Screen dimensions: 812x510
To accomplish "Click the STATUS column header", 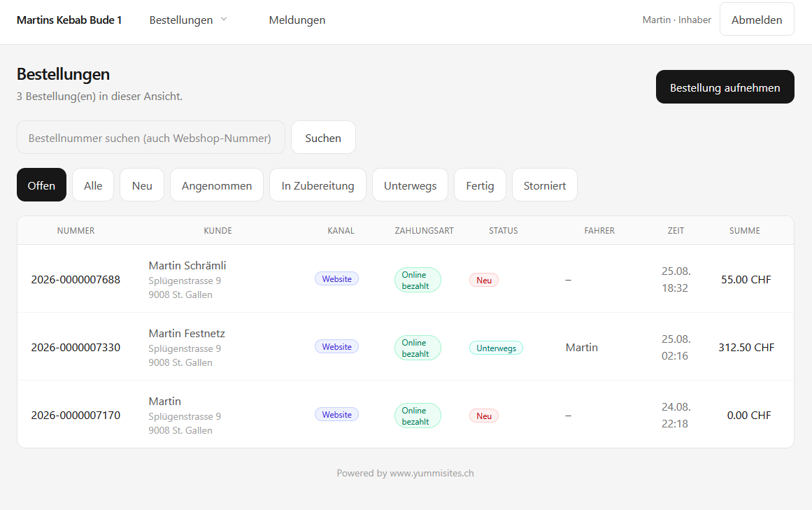I will click(x=504, y=231).
